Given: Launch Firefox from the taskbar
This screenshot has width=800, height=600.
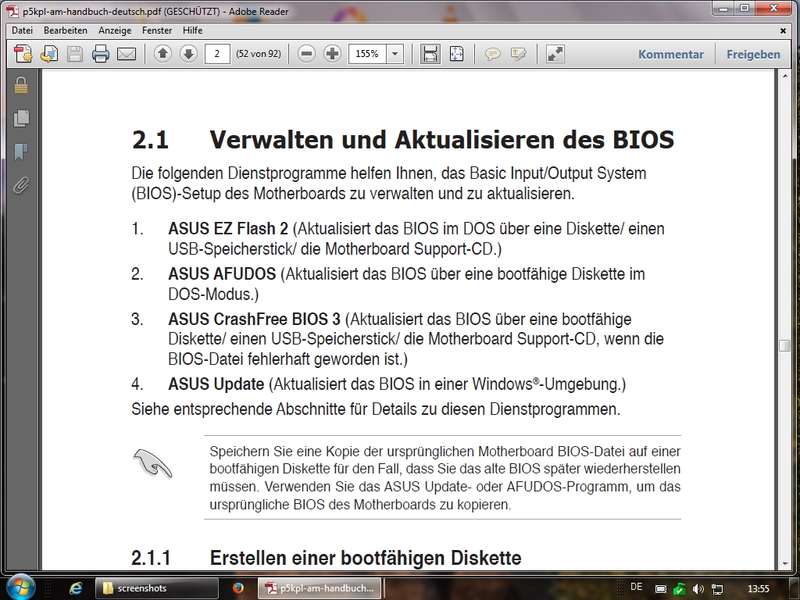Looking at the screenshot, I should pyautogui.click(x=238, y=588).
